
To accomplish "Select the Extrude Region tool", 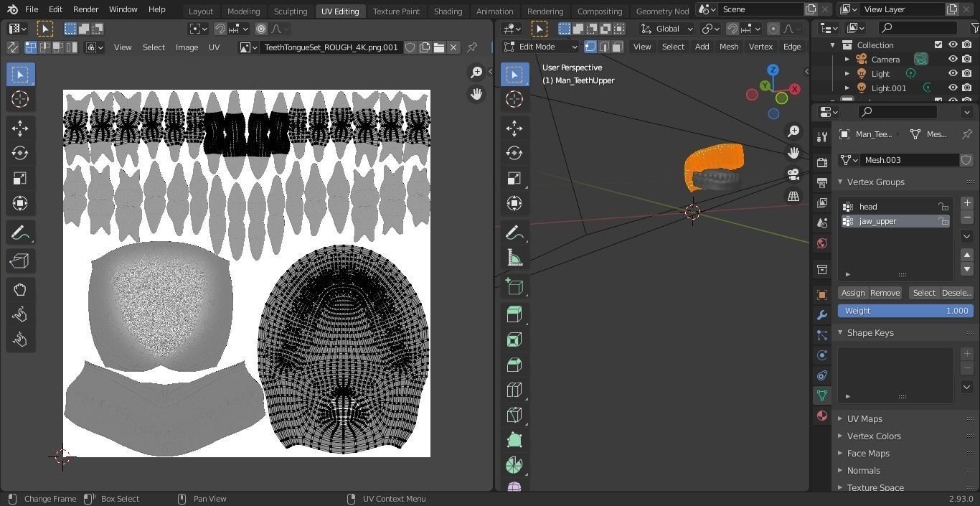I will pyautogui.click(x=514, y=314).
